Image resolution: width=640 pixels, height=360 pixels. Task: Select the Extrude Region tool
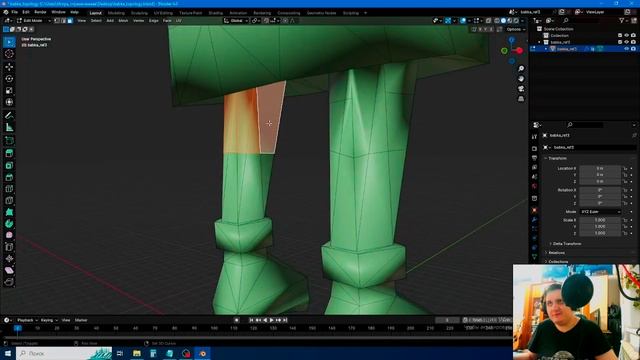(x=9, y=153)
